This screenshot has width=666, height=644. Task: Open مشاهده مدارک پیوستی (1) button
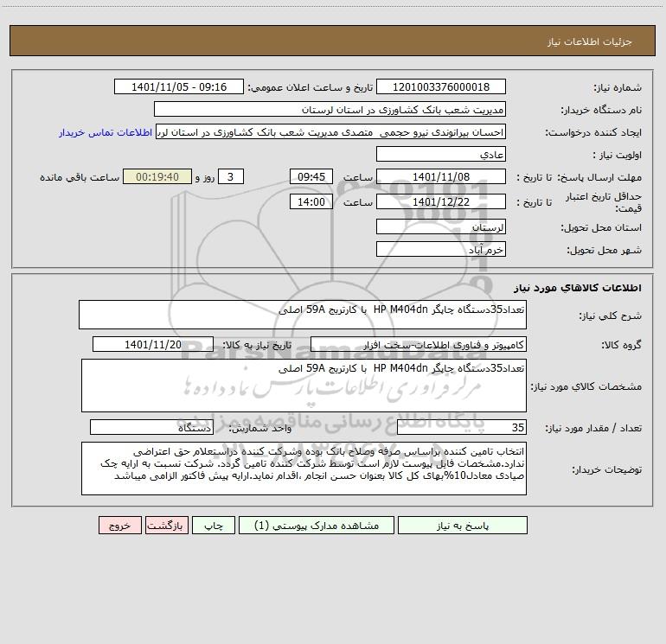[317, 526]
